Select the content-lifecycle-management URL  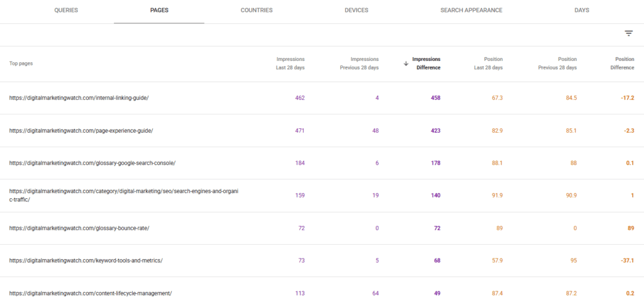point(91,293)
